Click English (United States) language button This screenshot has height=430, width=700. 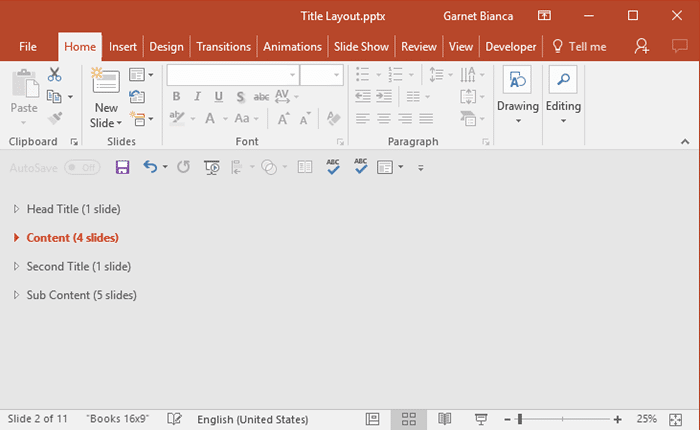tap(252, 419)
